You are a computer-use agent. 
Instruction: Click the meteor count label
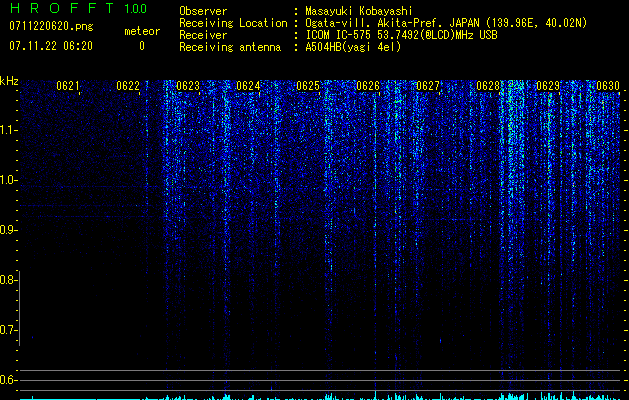pyautogui.click(x=142, y=31)
